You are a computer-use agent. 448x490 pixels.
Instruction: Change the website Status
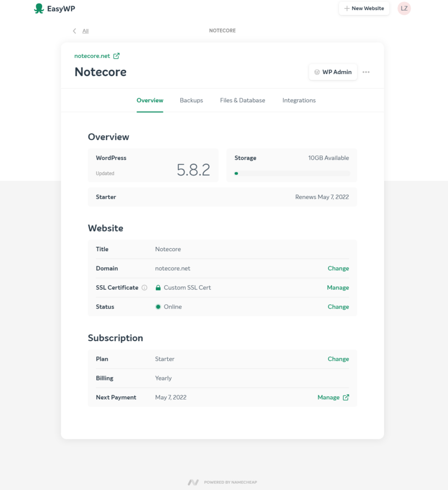(x=338, y=307)
